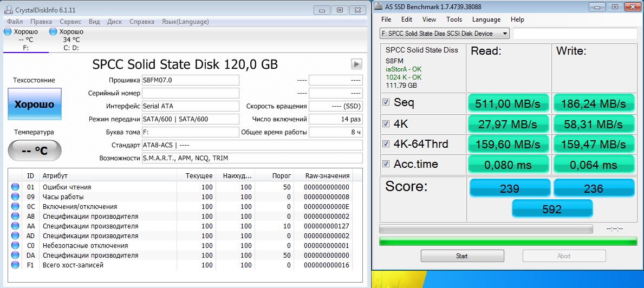Open the Language menu in AS SSD

[486, 19]
